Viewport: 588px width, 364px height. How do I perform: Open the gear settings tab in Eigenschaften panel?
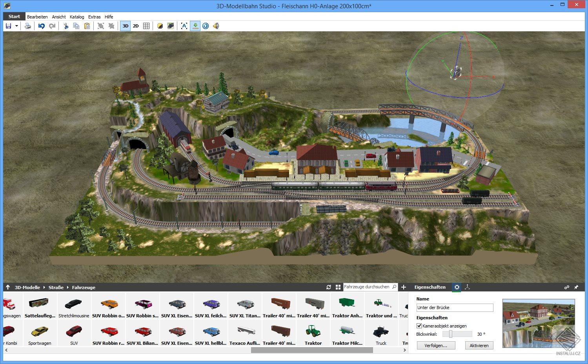pos(456,287)
